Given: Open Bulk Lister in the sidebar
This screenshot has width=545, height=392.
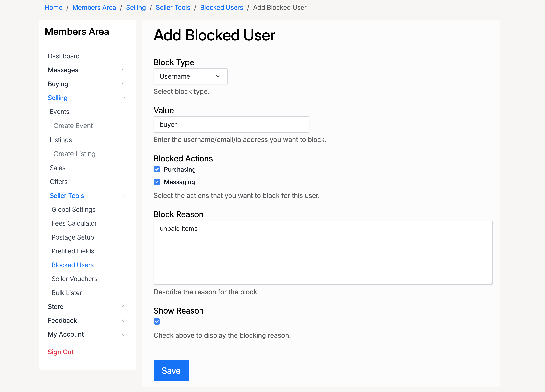Looking at the screenshot, I should point(67,293).
